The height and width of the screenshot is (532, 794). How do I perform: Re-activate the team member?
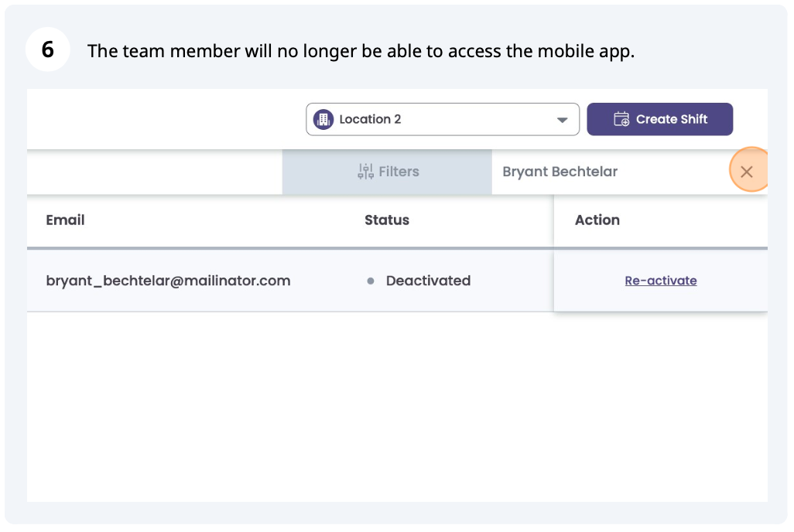pos(660,281)
